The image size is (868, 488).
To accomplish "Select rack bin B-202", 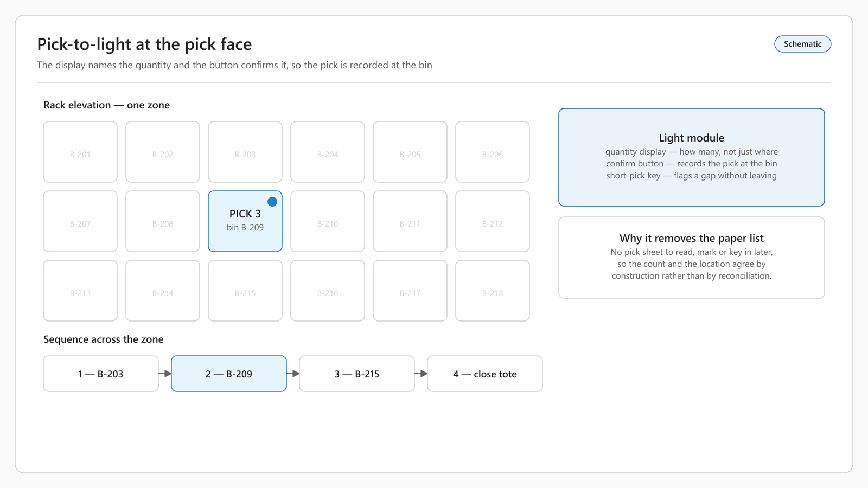I will click(163, 152).
